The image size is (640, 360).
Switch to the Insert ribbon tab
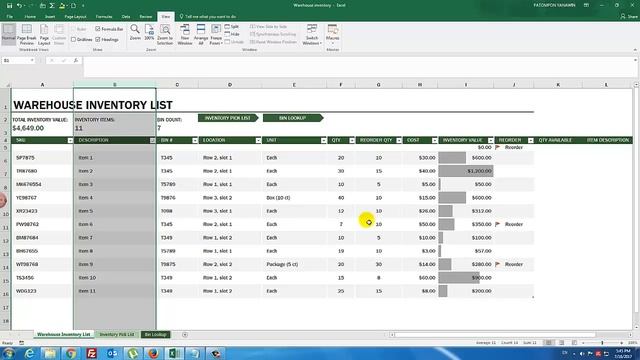[50, 17]
